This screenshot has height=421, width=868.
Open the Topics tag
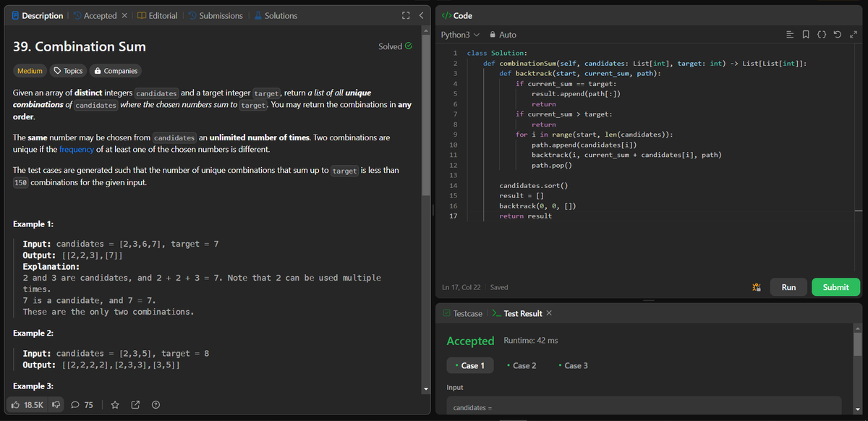(68, 71)
